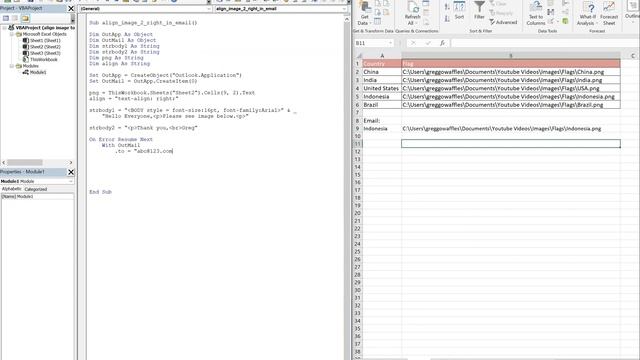Click the Excel formula bar input

545,43
